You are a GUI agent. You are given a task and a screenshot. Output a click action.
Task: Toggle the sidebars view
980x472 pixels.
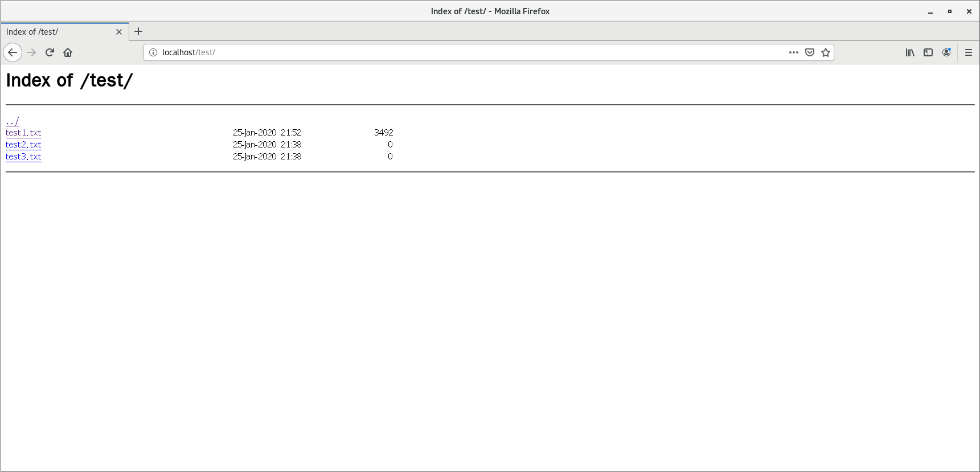[x=928, y=52]
